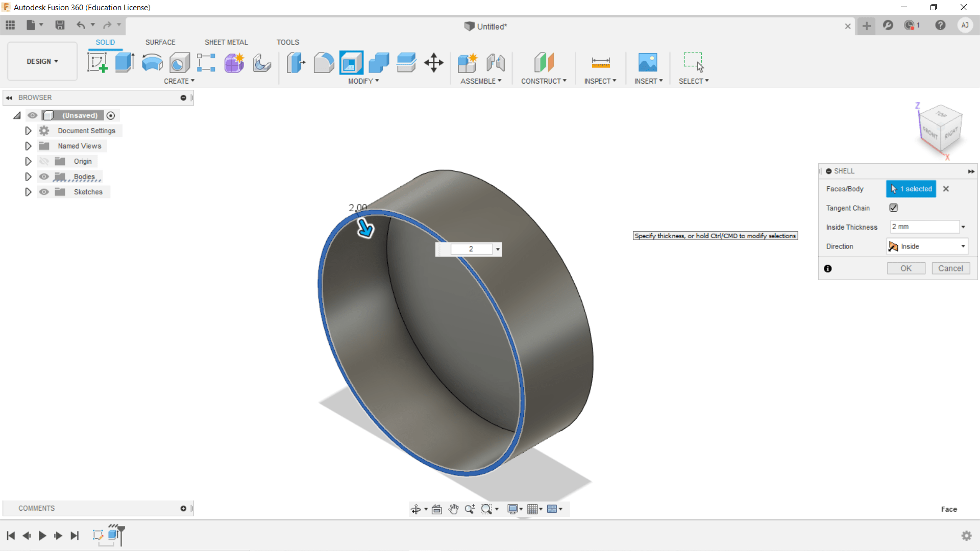Screen dimensions: 980x551
Task: Select the Create Sketch tool
Action: pyautogui.click(x=97, y=63)
